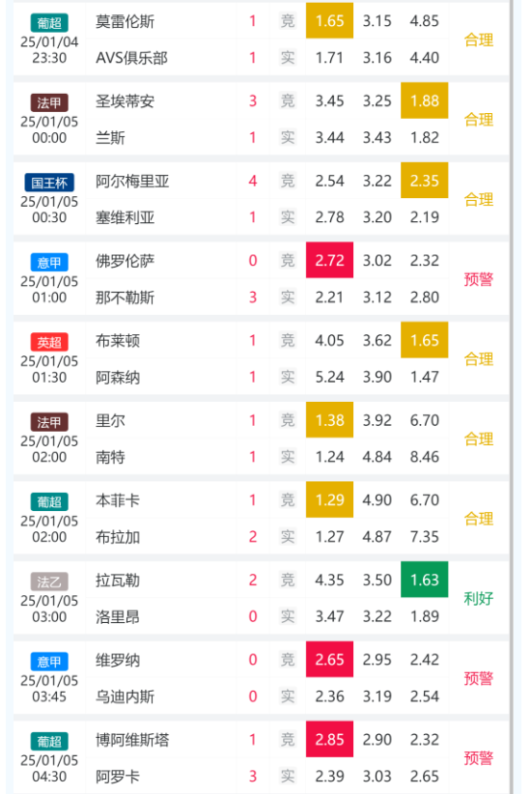532x794 pixels.
Task: Open the 预警 status for 佛罗伦萨 match
Action: click(x=478, y=279)
